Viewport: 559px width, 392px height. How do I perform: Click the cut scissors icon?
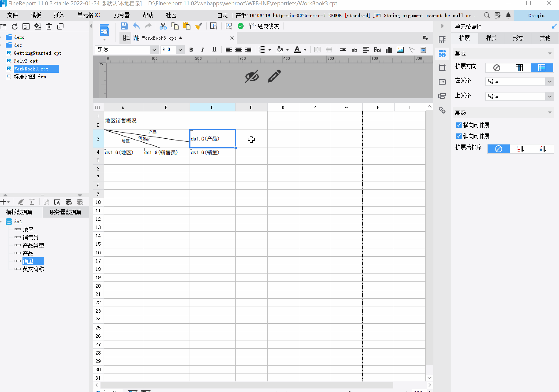click(x=163, y=26)
